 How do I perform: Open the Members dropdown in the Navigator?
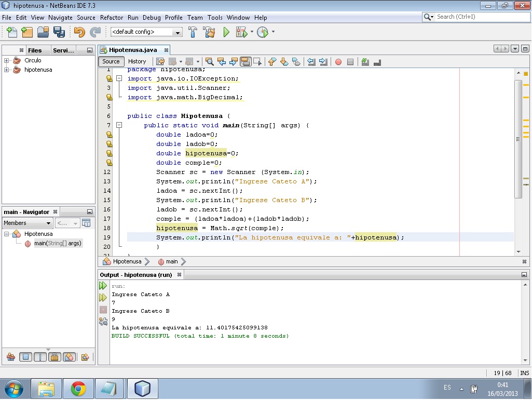pos(27,222)
